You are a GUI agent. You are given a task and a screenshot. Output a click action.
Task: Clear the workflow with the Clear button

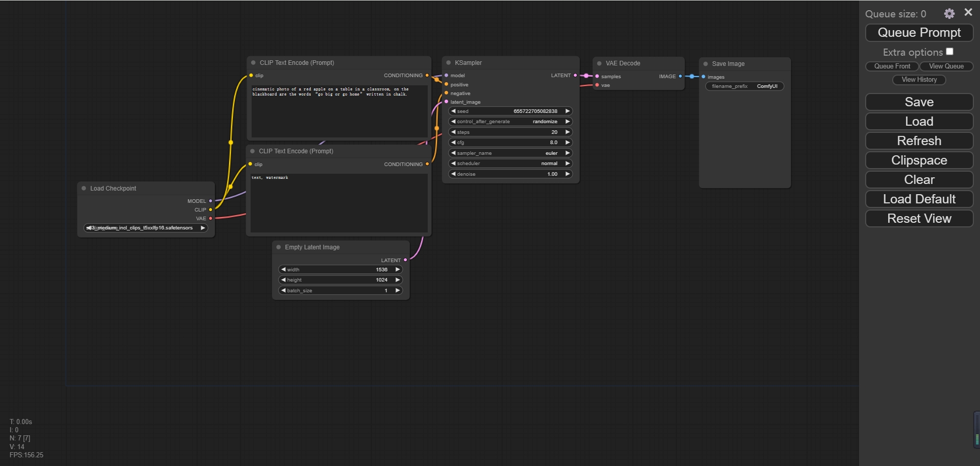(919, 180)
